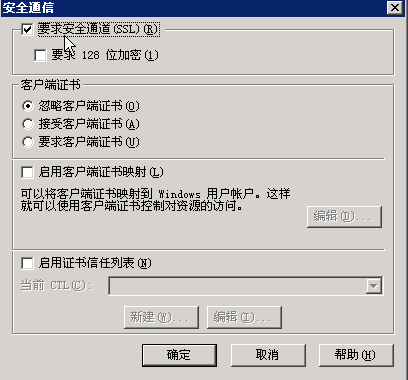Click the 编辑(D)... button for certificate mapping
The width and height of the screenshot is (408, 380).
(x=344, y=217)
